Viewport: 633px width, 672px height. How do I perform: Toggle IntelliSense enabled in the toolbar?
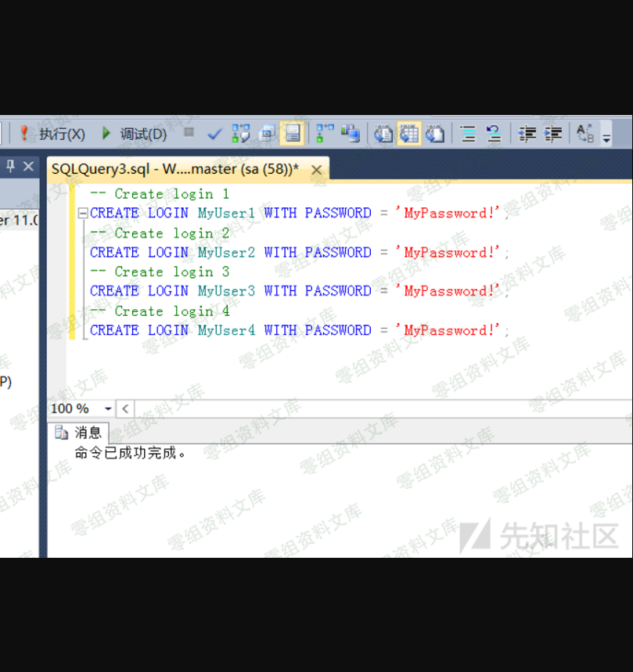[292, 134]
